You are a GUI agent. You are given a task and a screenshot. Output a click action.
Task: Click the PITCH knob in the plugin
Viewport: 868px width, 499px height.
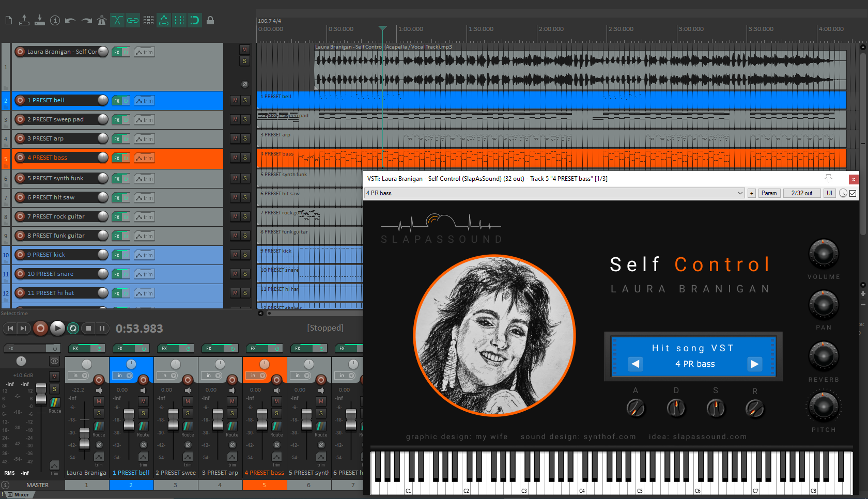click(824, 407)
